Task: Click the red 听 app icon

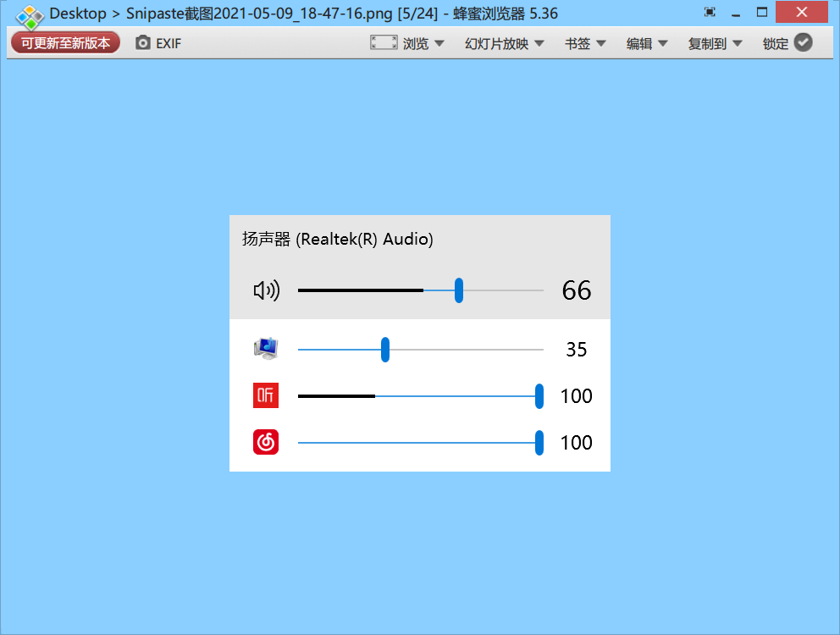Action: pyautogui.click(x=266, y=395)
